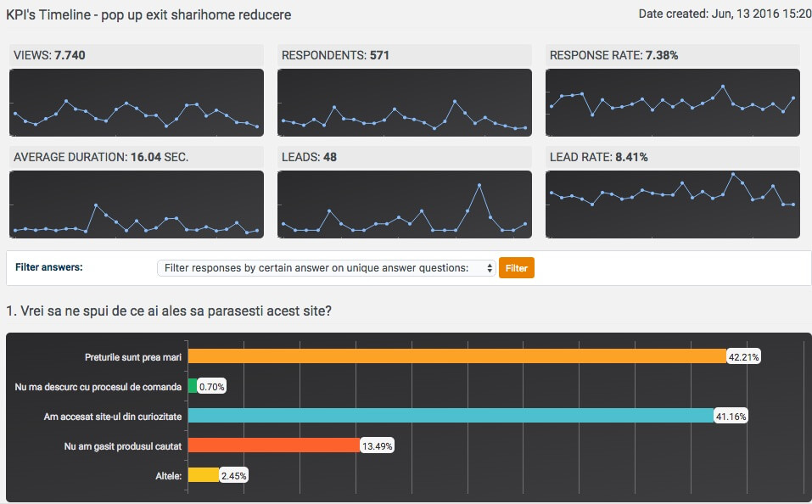Click the 42.21% value label

pyautogui.click(x=743, y=357)
